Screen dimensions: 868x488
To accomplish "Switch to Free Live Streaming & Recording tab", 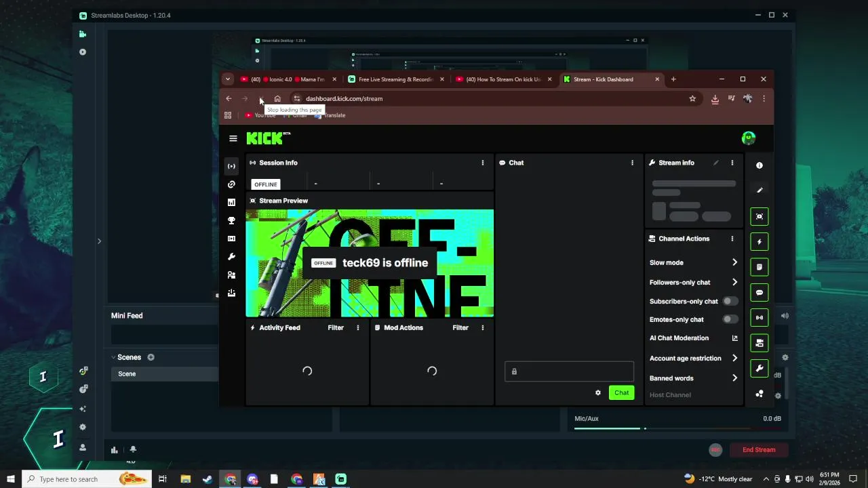I will (x=396, y=79).
